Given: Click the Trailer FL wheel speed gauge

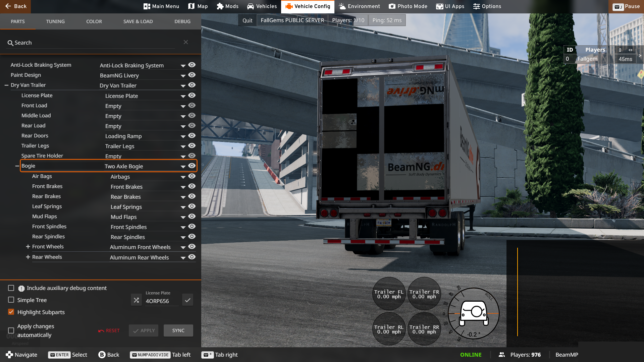Looking at the screenshot, I should 389,294.
